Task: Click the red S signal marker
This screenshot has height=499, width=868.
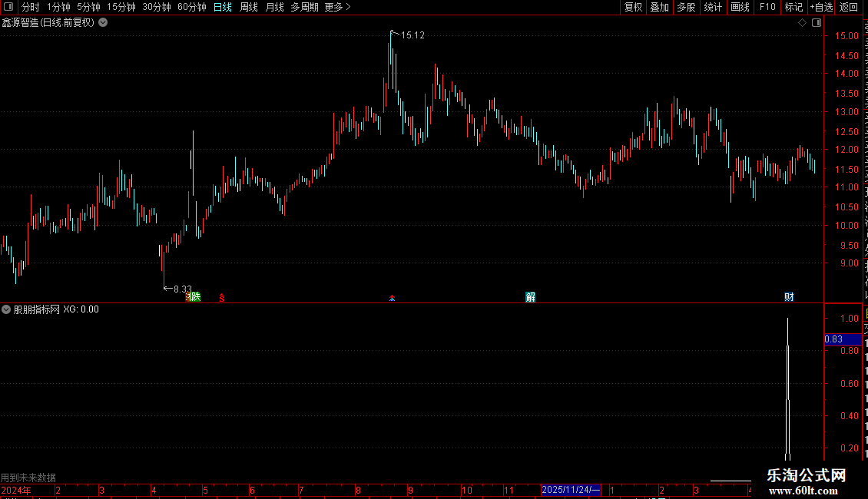Action: [x=222, y=298]
